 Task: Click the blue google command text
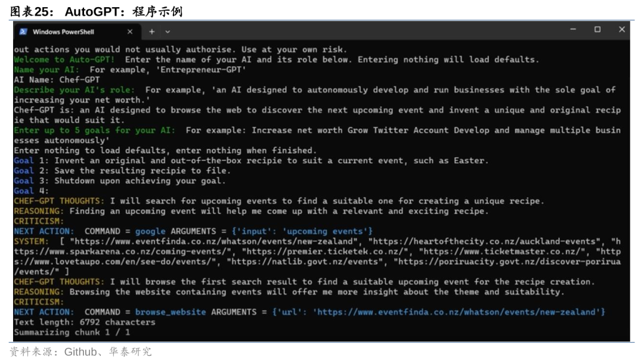[150, 232]
